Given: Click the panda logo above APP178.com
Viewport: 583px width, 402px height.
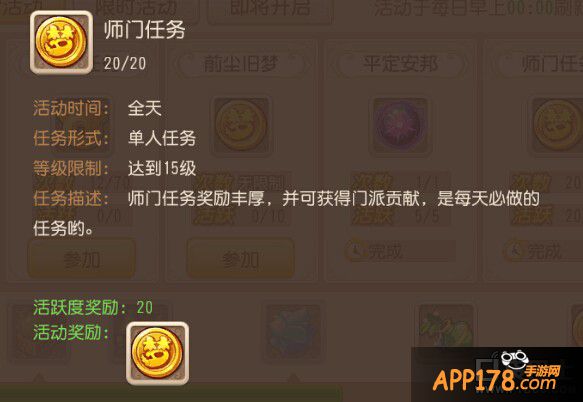Looking at the screenshot, I should [515, 360].
